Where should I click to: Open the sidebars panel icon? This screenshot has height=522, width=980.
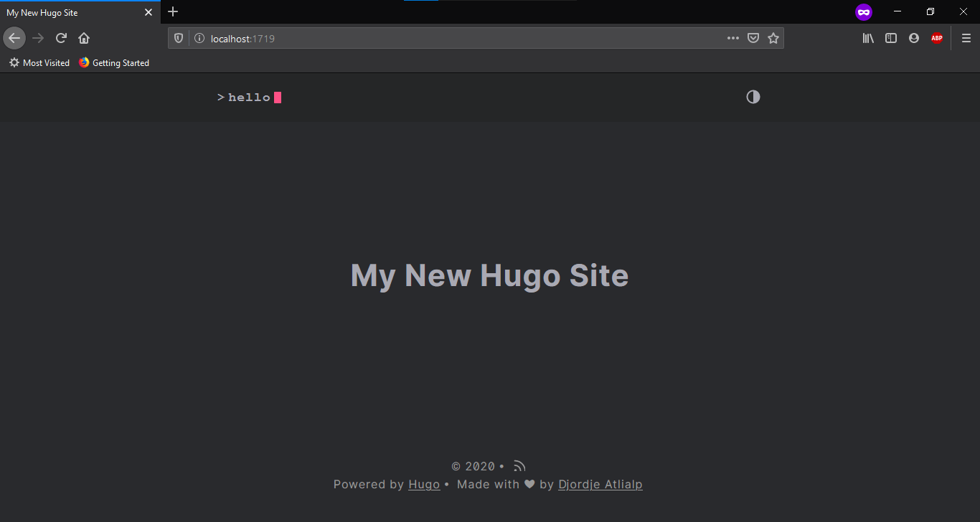(x=890, y=38)
